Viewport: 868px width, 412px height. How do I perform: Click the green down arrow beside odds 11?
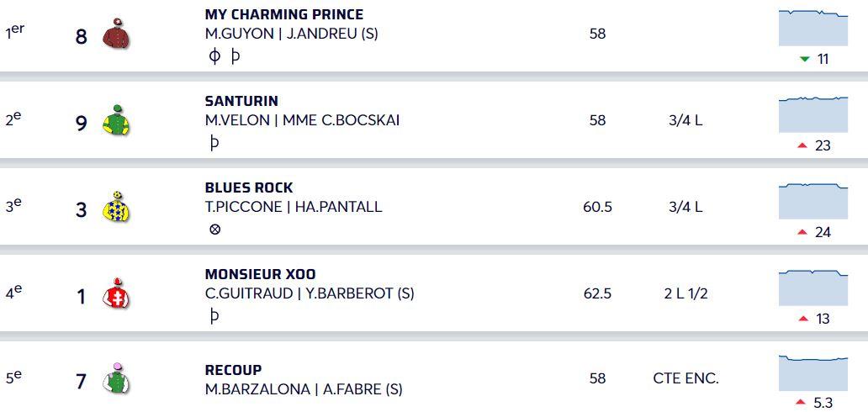pyautogui.click(x=805, y=59)
